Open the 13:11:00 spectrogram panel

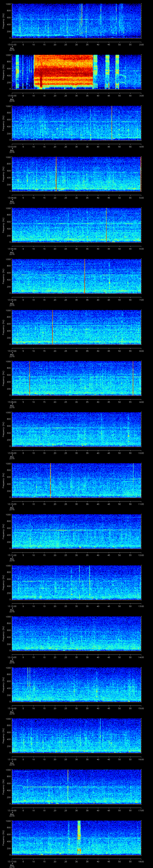click(x=76, y=532)
